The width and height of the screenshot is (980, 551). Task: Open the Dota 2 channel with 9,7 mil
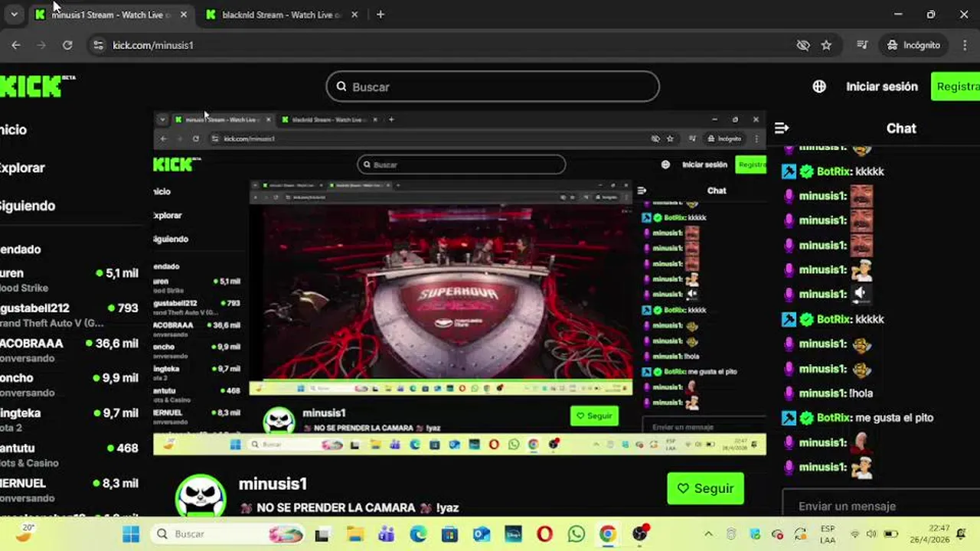click(x=69, y=419)
